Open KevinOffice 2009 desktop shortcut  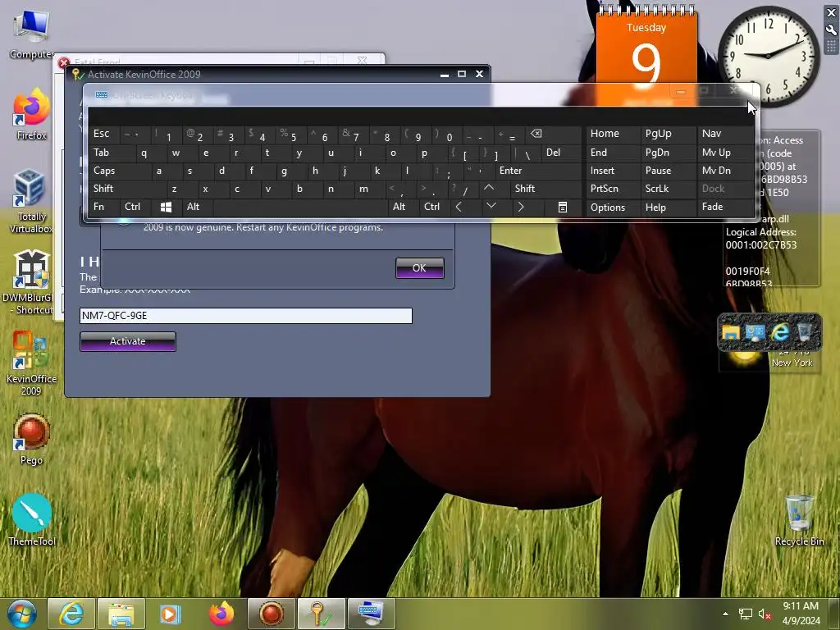(31, 363)
